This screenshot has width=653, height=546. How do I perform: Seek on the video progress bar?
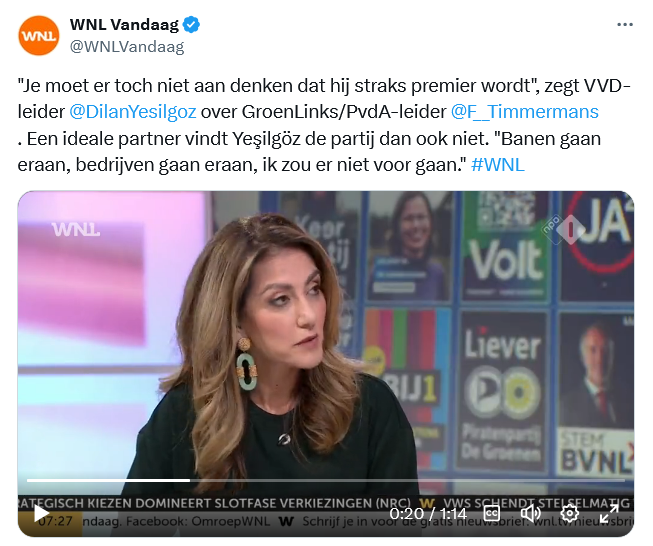point(326,480)
